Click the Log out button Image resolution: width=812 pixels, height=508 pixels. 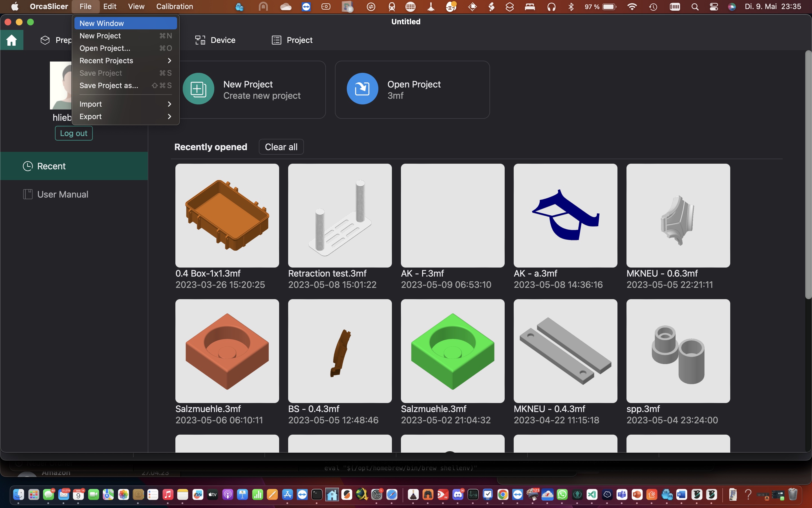tap(74, 133)
